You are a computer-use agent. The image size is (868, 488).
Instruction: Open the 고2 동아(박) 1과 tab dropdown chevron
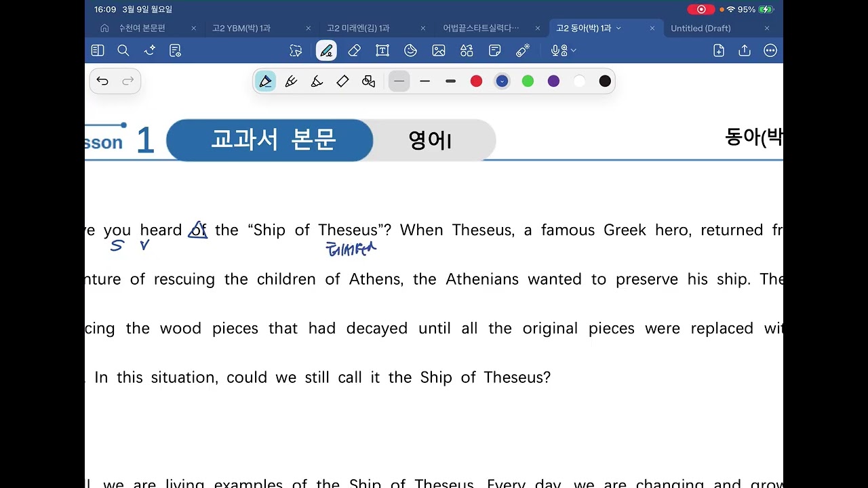pos(618,28)
